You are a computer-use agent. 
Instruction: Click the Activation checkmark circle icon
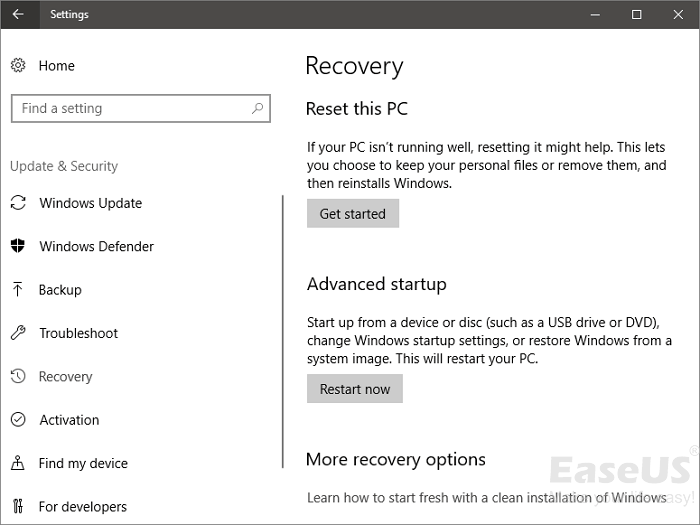click(x=18, y=420)
